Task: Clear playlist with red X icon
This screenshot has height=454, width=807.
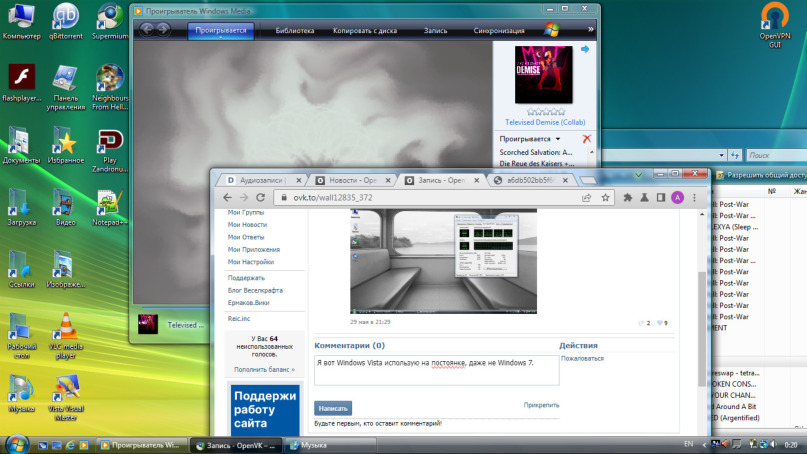Action: (586, 139)
